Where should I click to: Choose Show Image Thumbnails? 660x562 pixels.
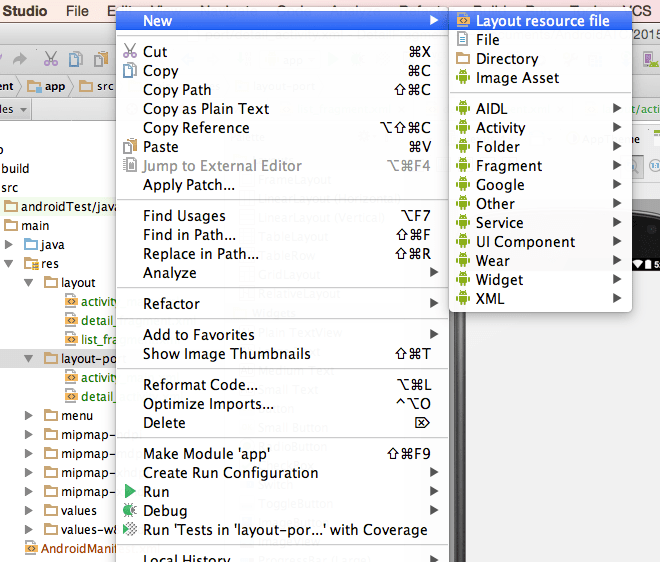(x=282, y=354)
